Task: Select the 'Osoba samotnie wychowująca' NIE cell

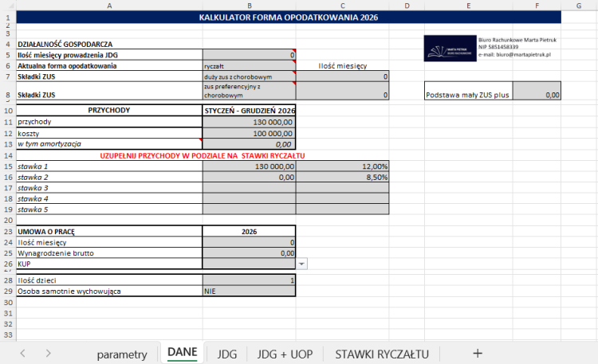Action: (249, 292)
